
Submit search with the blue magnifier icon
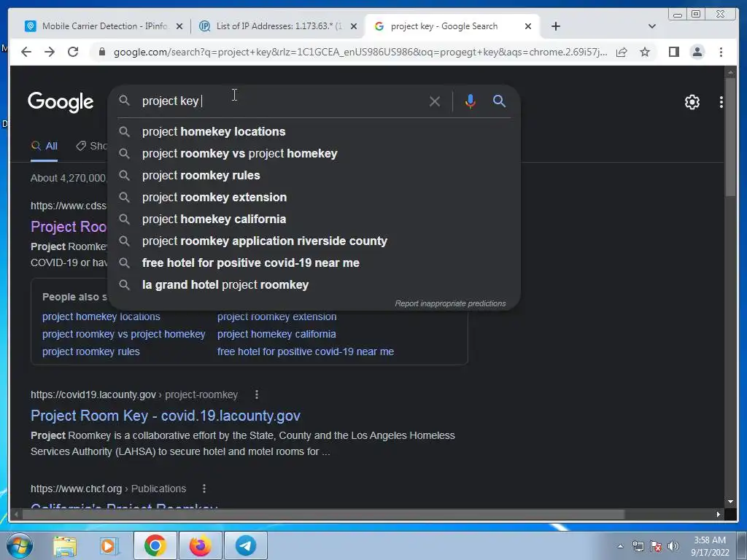(x=499, y=101)
